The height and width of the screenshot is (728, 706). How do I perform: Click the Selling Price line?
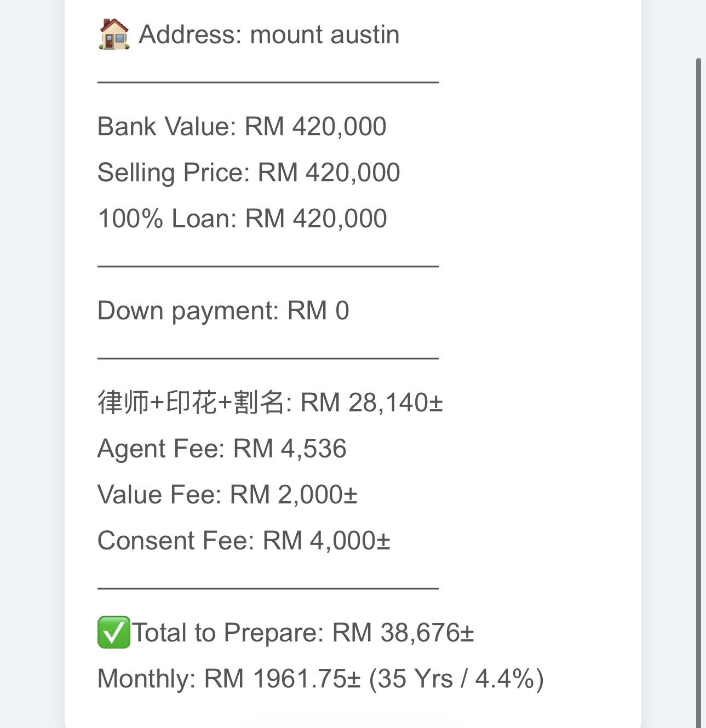[x=248, y=173]
